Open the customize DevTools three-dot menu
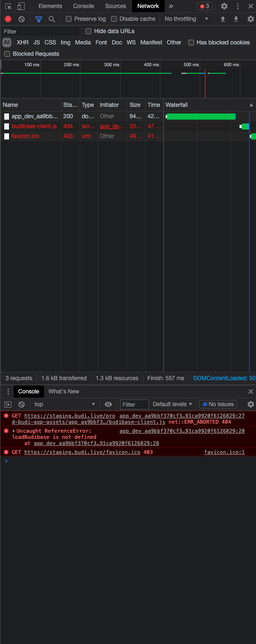 (x=238, y=6)
